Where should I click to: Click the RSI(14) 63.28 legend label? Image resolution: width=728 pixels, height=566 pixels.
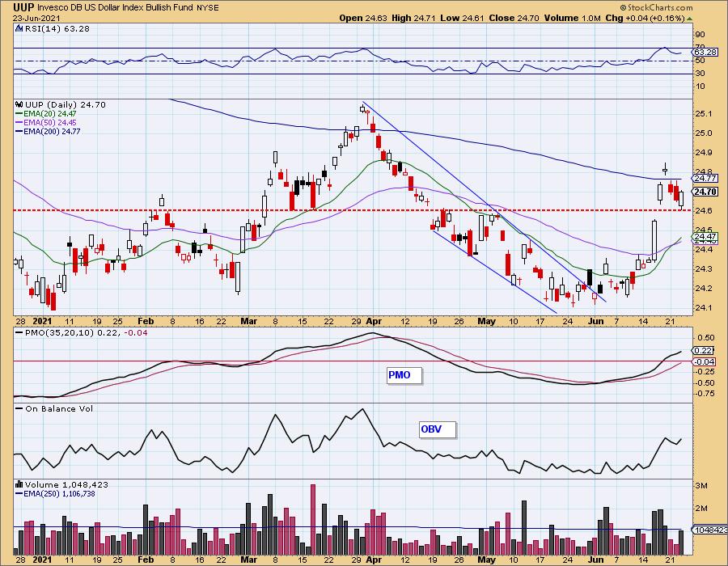click(57, 28)
